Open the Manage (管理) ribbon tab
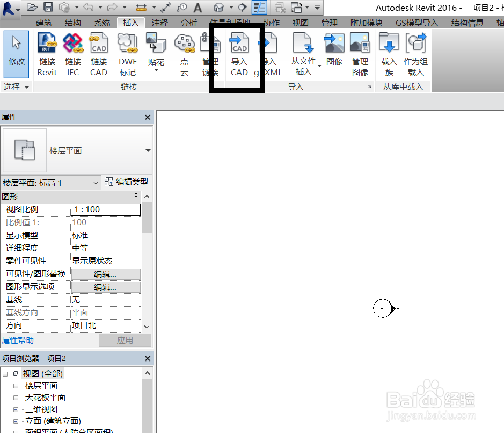 tap(330, 23)
